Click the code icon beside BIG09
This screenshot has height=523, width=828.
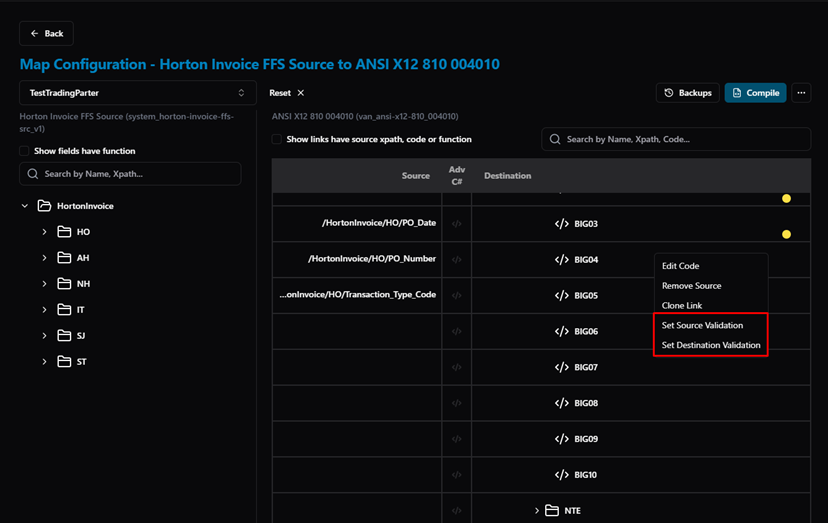pyautogui.click(x=562, y=439)
